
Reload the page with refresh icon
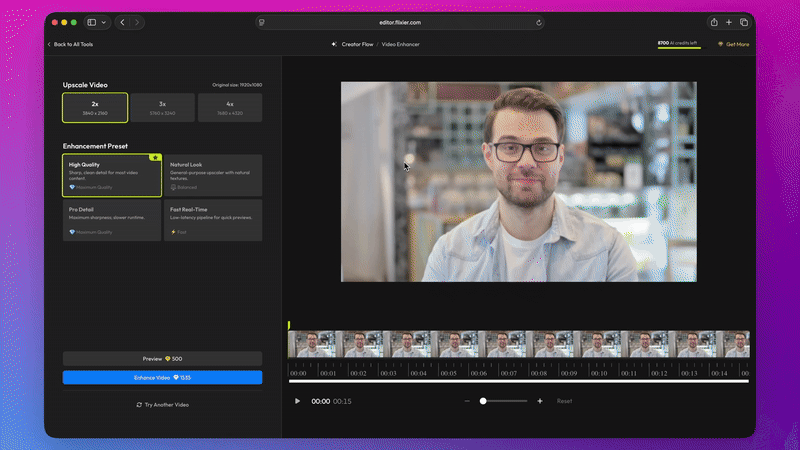pyautogui.click(x=539, y=22)
